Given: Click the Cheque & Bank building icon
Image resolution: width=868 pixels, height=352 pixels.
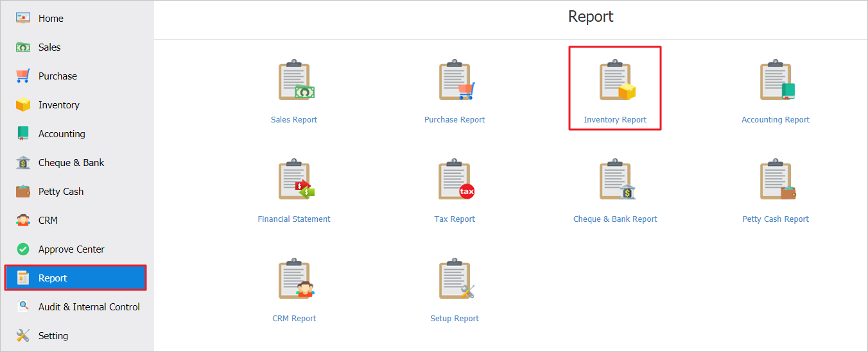Looking at the screenshot, I should pyautogui.click(x=23, y=162).
